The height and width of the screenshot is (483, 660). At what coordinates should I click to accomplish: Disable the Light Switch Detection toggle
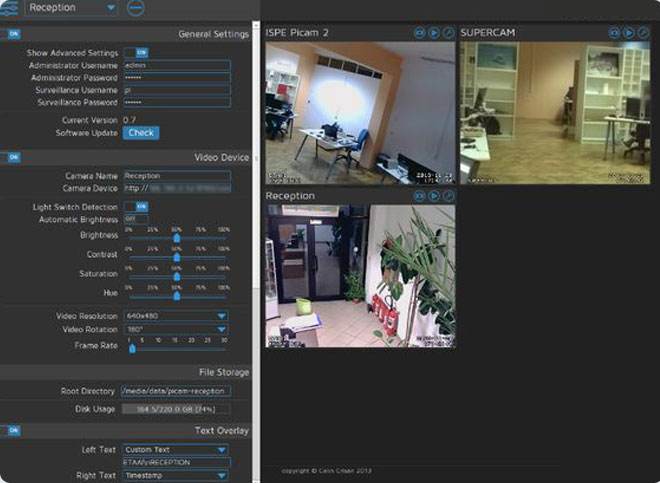coord(140,206)
